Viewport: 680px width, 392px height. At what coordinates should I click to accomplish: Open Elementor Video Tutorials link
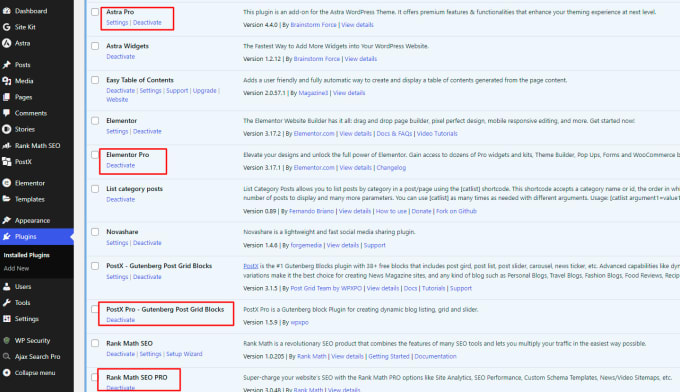(x=437, y=134)
